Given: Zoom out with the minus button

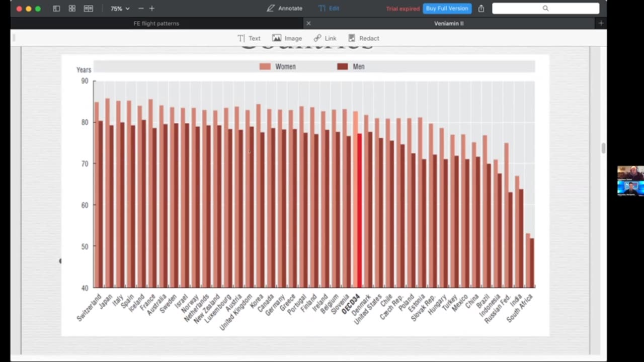Looking at the screenshot, I should pos(141,9).
